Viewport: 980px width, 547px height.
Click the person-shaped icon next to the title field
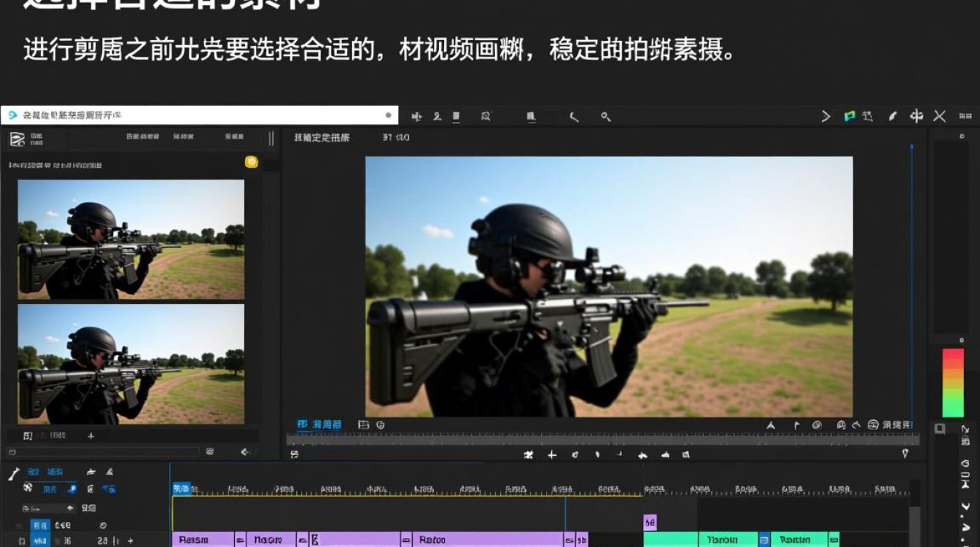click(x=437, y=116)
